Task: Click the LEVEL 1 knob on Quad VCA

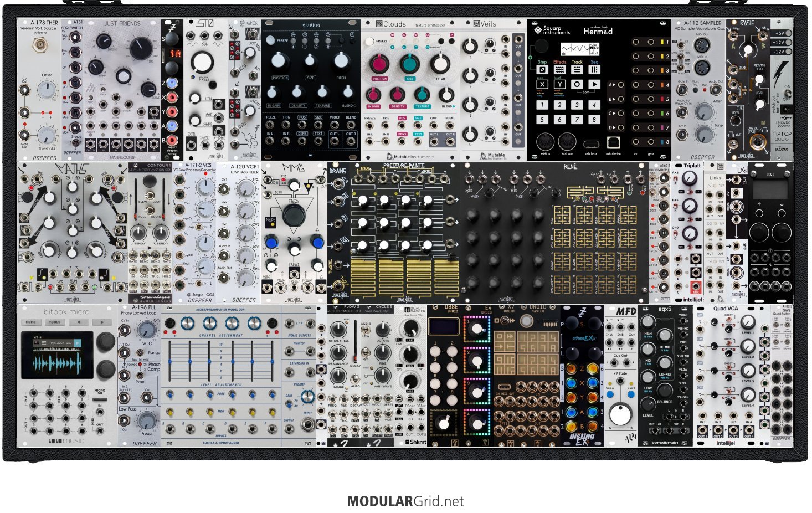Action: (748, 321)
